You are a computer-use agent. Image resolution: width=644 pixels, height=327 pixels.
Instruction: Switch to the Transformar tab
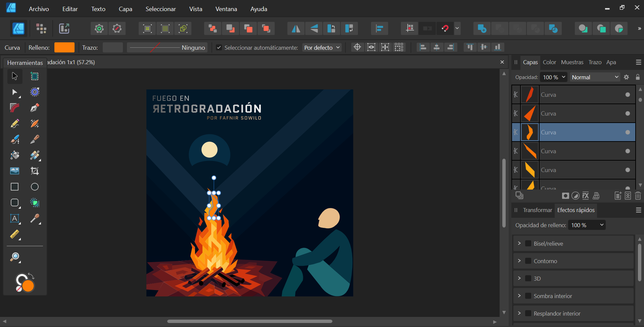point(537,210)
